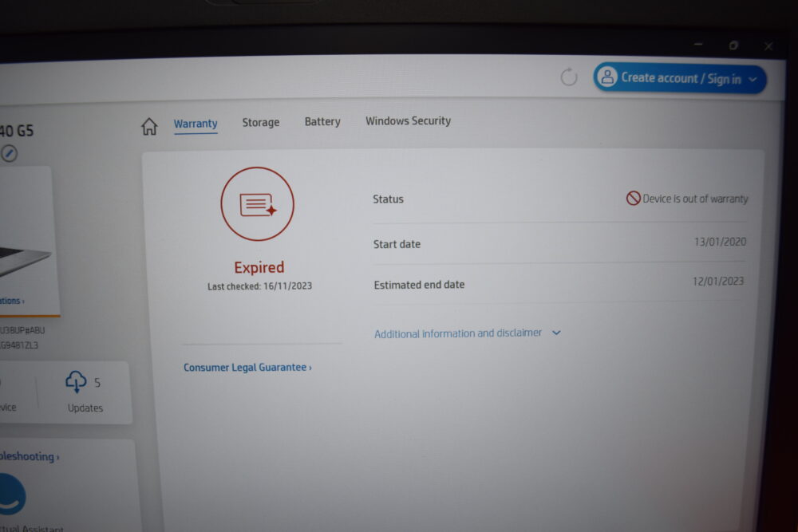Image resolution: width=798 pixels, height=532 pixels.
Task: Click the out-of-warranty prohibited sign icon
Action: (633, 198)
